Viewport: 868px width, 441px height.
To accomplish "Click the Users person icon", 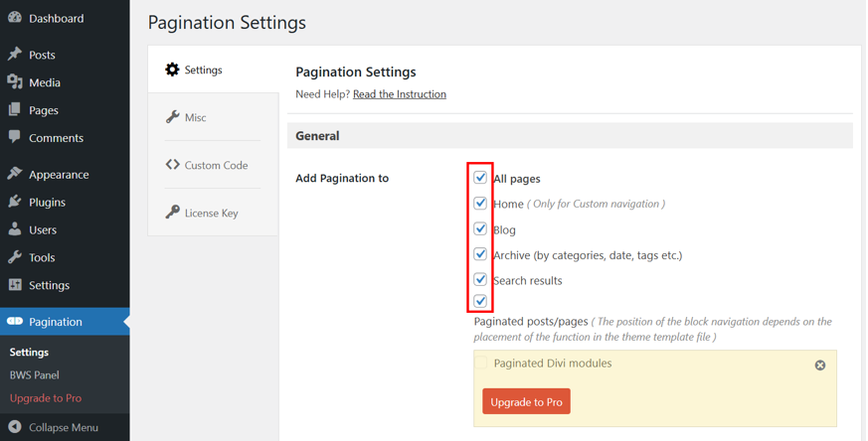I will (15, 229).
